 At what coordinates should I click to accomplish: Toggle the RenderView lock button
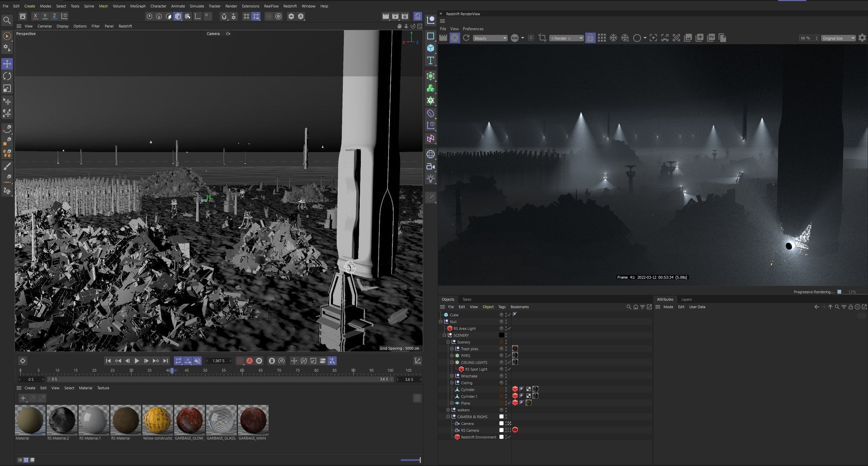pyautogui.click(x=590, y=38)
